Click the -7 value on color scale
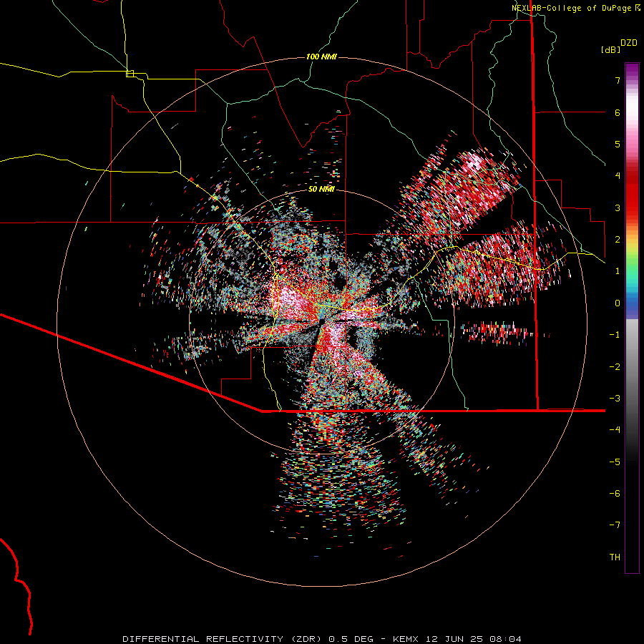This screenshot has height=644, width=644. (x=615, y=525)
